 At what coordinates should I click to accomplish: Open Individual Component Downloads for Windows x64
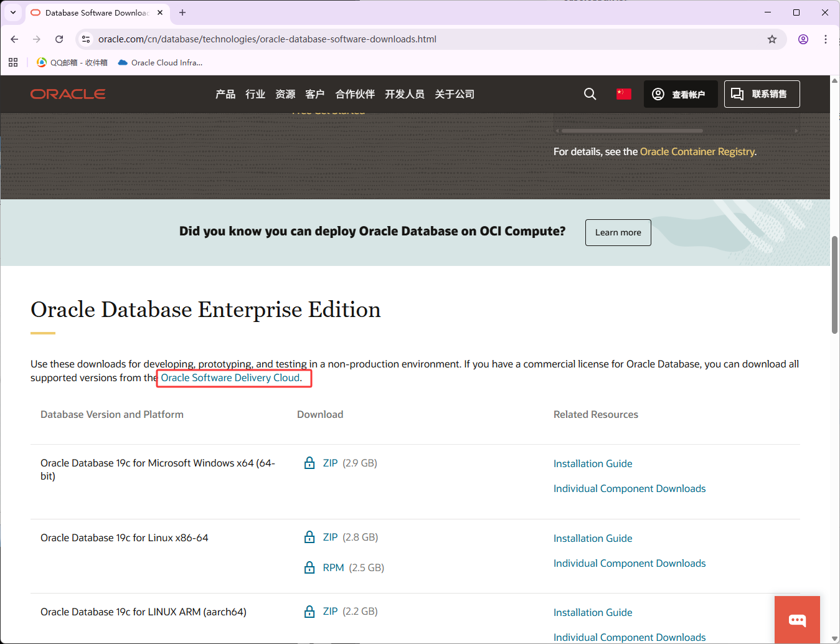click(x=630, y=488)
